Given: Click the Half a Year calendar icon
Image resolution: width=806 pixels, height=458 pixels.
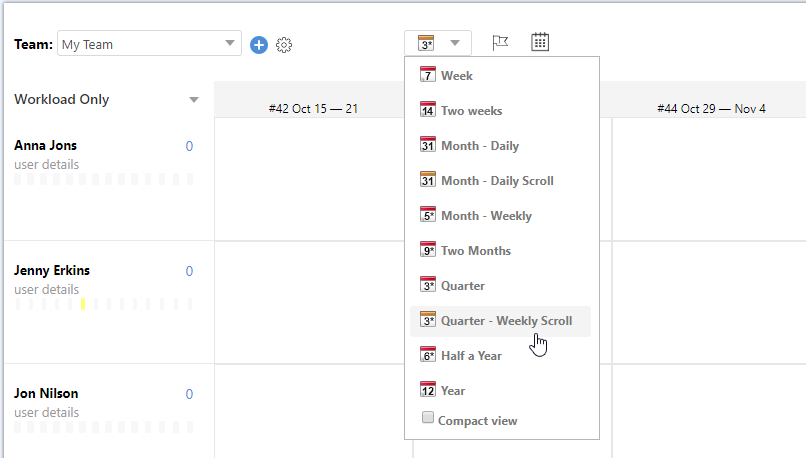Looking at the screenshot, I should [428, 355].
